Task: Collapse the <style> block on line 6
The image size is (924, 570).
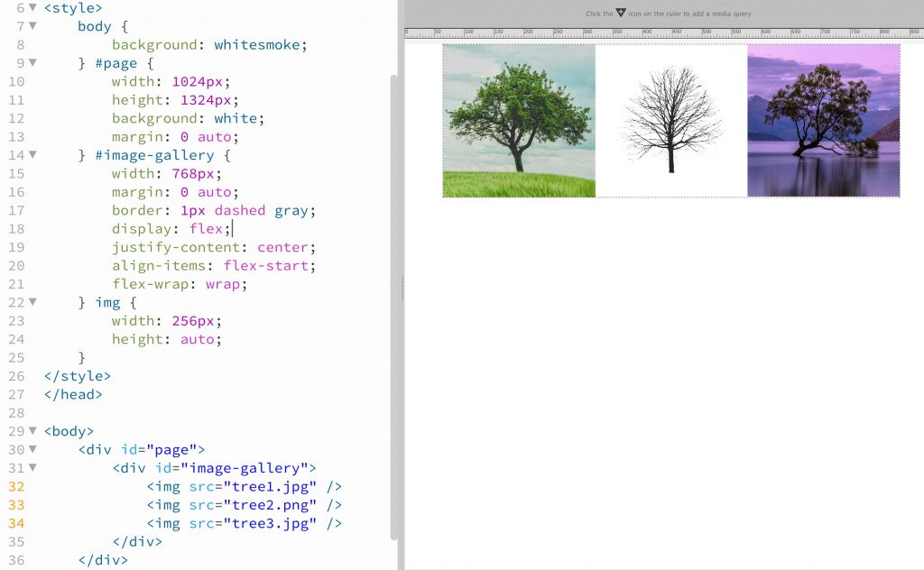Action: (x=33, y=7)
